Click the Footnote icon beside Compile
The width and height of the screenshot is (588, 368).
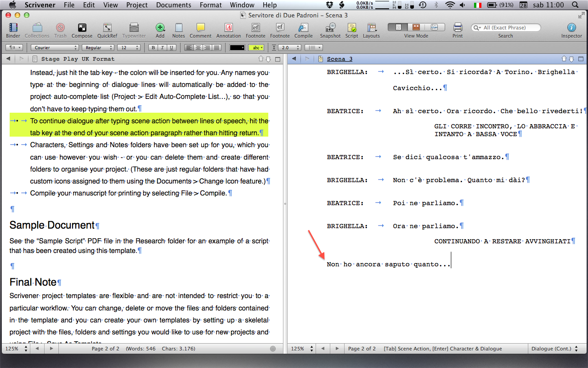280,28
